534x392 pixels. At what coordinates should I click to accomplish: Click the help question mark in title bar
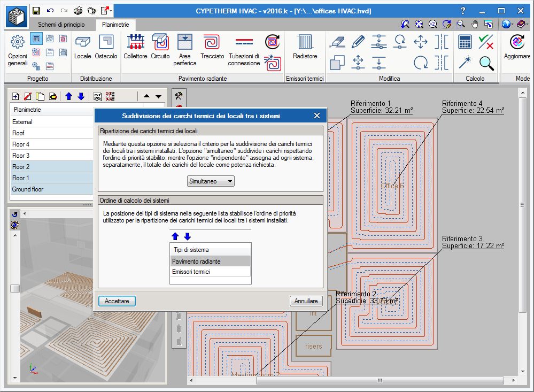click(x=462, y=11)
